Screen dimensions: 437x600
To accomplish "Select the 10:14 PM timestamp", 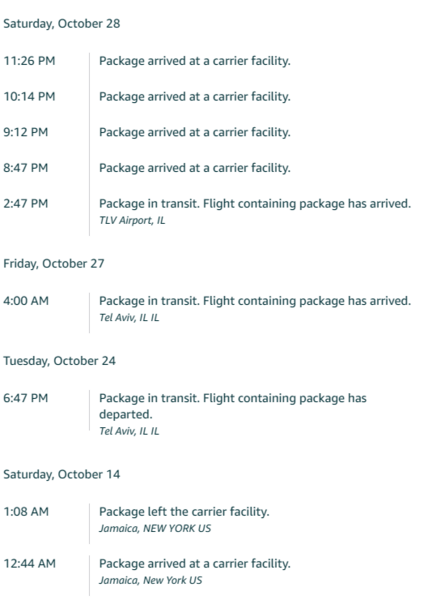I will [x=29, y=96].
